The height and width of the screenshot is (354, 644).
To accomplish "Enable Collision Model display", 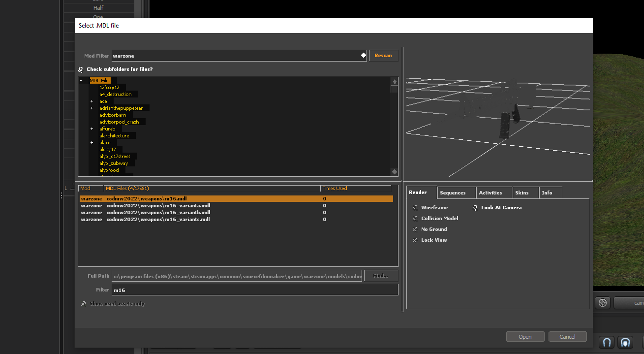I will [x=415, y=219].
